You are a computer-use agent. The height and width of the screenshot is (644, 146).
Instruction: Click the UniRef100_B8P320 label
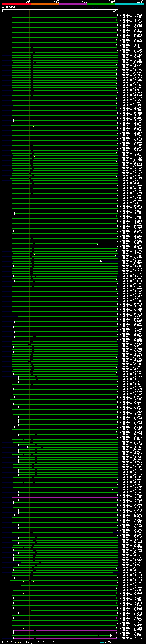131,346
